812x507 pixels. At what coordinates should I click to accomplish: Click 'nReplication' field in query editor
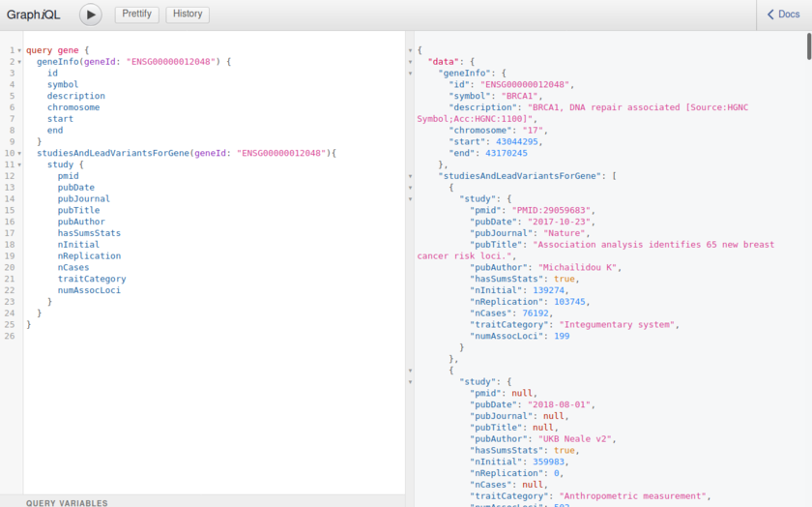tap(89, 256)
